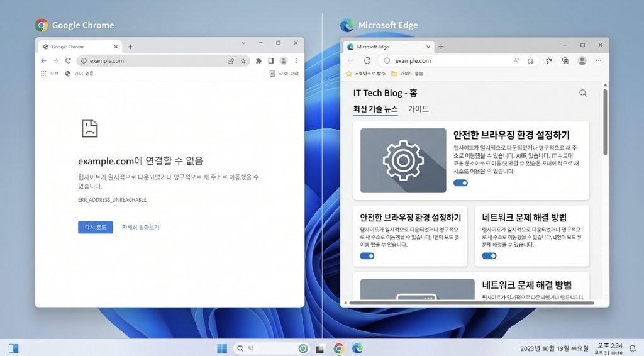Viewport: 644px width, 356px height.
Task: Click the blue 다시 로드 button
Action: pos(96,227)
